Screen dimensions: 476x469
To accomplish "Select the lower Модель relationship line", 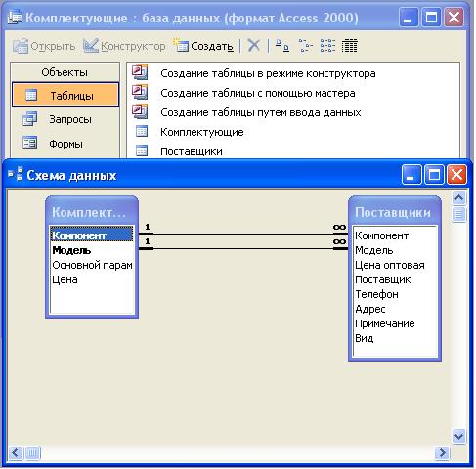I will (x=243, y=249).
